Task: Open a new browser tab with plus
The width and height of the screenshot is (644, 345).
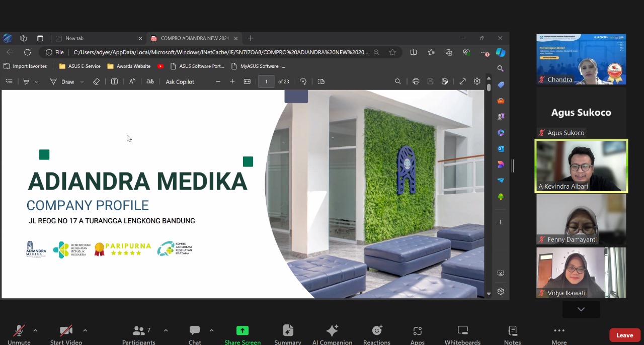Action: (251, 38)
